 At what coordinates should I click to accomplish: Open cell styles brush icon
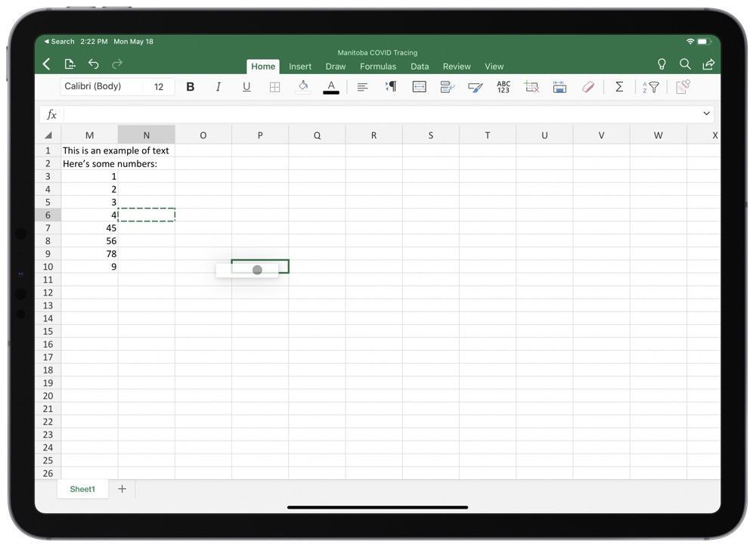tap(476, 87)
